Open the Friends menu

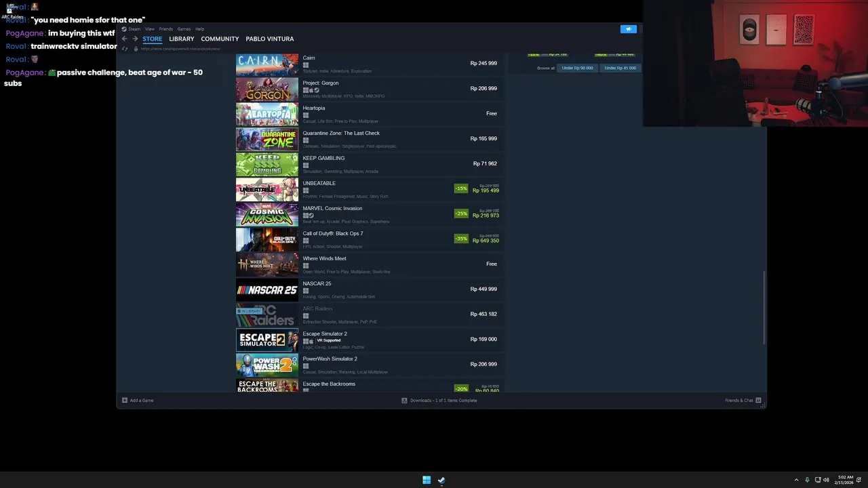[x=166, y=29]
